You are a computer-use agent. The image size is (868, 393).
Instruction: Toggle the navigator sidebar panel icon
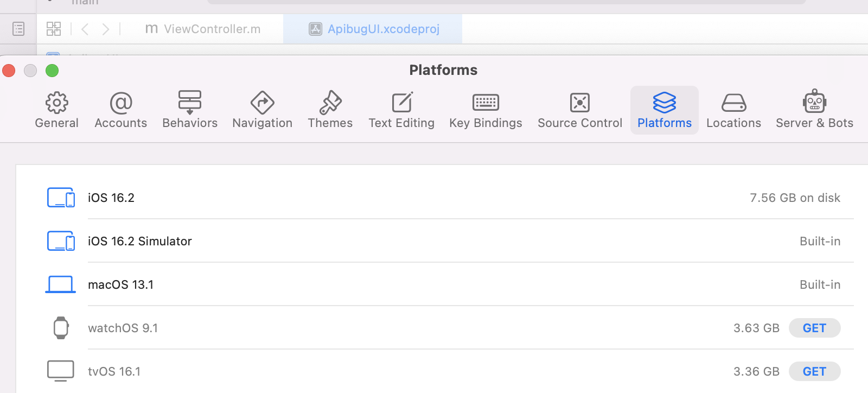click(x=18, y=29)
